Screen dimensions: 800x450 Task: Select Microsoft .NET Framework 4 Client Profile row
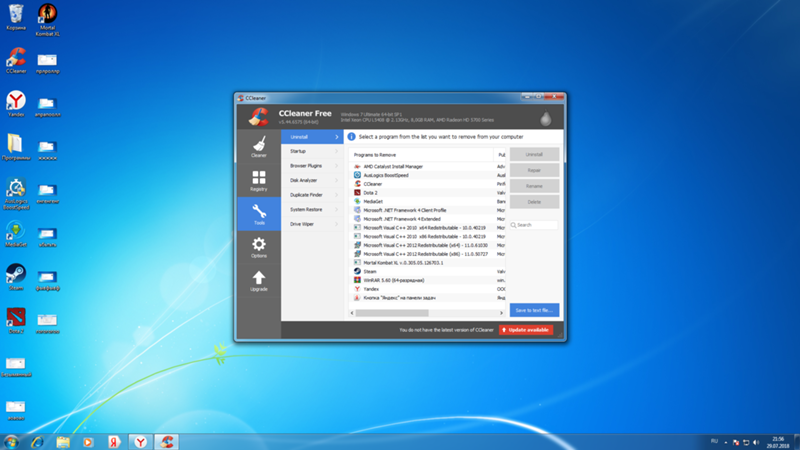tap(428, 210)
